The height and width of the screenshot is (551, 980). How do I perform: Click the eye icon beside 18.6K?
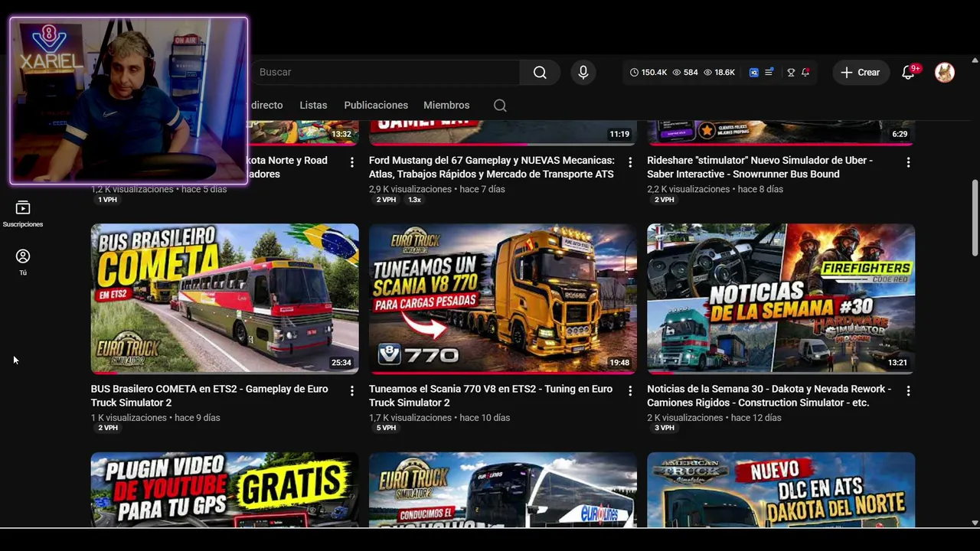click(x=708, y=73)
